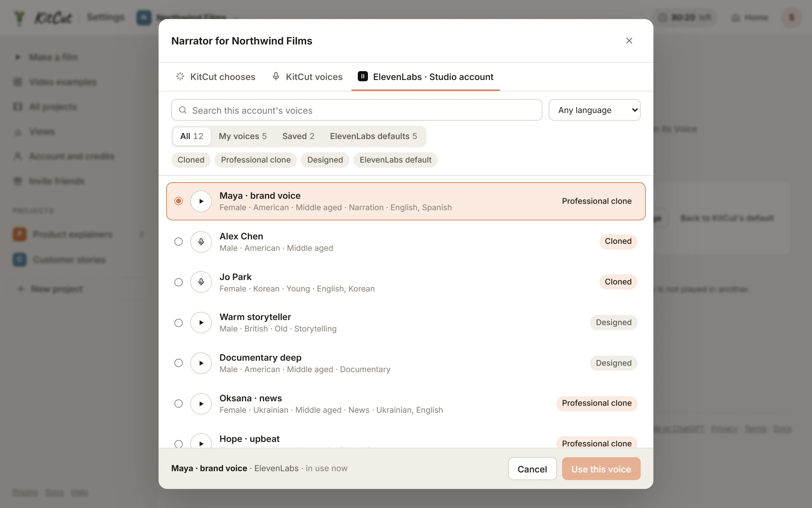The image size is (812, 508).
Task: Click the credits remaining indicator in header
Action: [684, 17]
